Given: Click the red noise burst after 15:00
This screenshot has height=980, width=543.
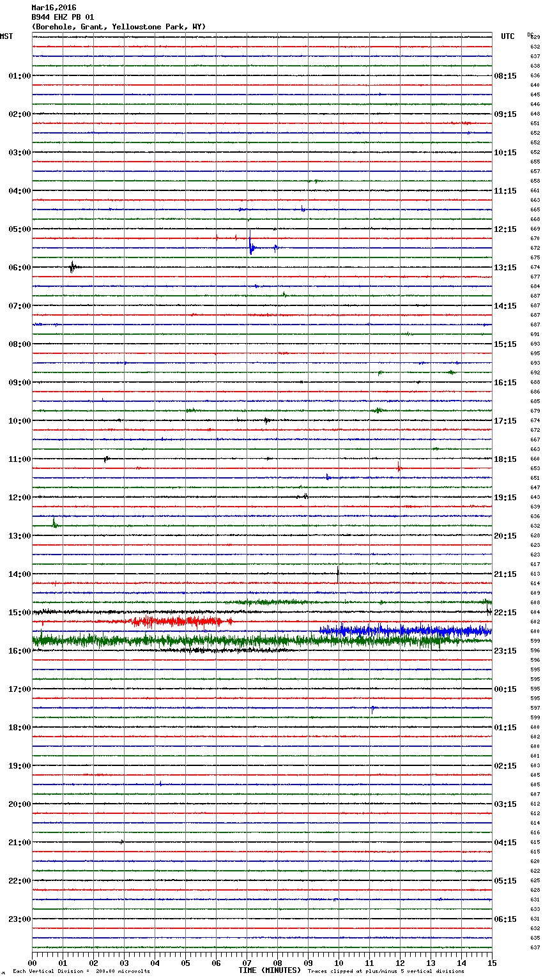Looking at the screenshot, I should (x=180, y=621).
